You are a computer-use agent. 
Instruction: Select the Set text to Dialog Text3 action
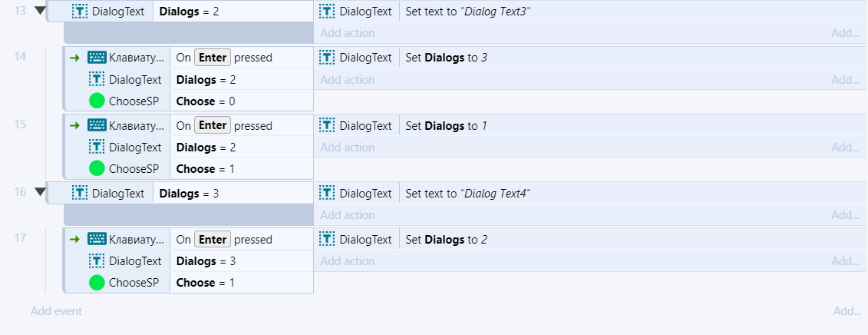tap(468, 11)
